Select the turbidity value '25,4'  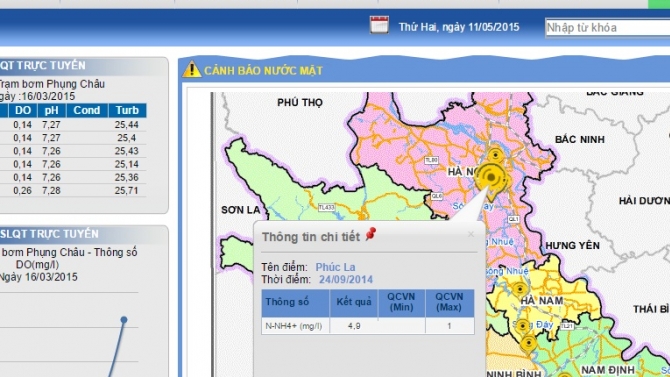pos(126,138)
